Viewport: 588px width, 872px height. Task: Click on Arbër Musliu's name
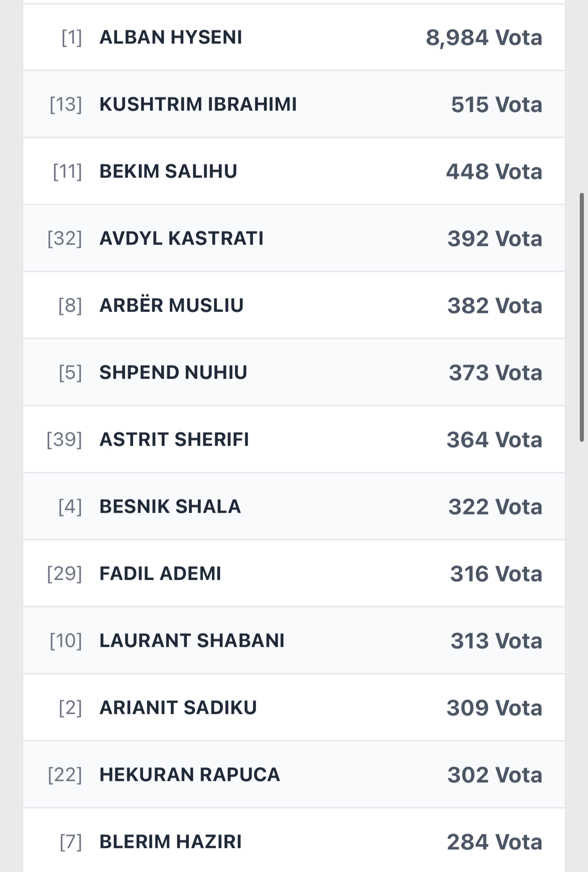(x=171, y=306)
